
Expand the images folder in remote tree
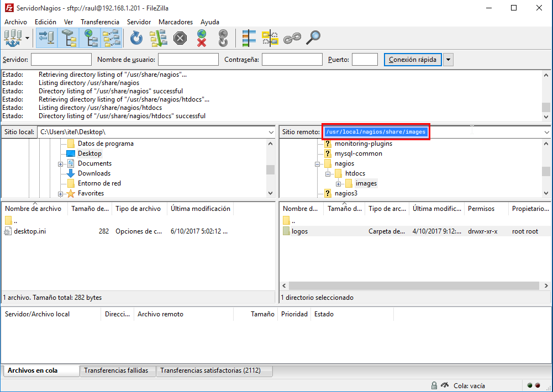tap(338, 184)
